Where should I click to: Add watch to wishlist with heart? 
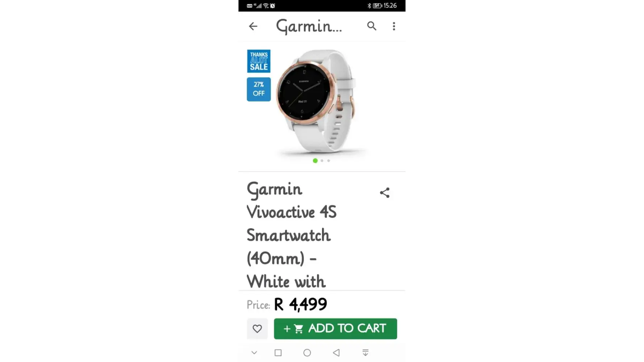pos(257,329)
